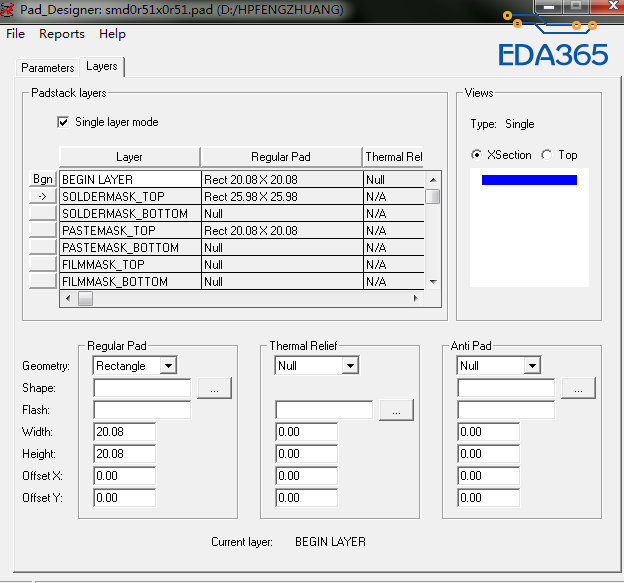Switch to the Parameters tab
Image resolution: width=624 pixels, height=583 pixels.
pyautogui.click(x=47, y=68)
